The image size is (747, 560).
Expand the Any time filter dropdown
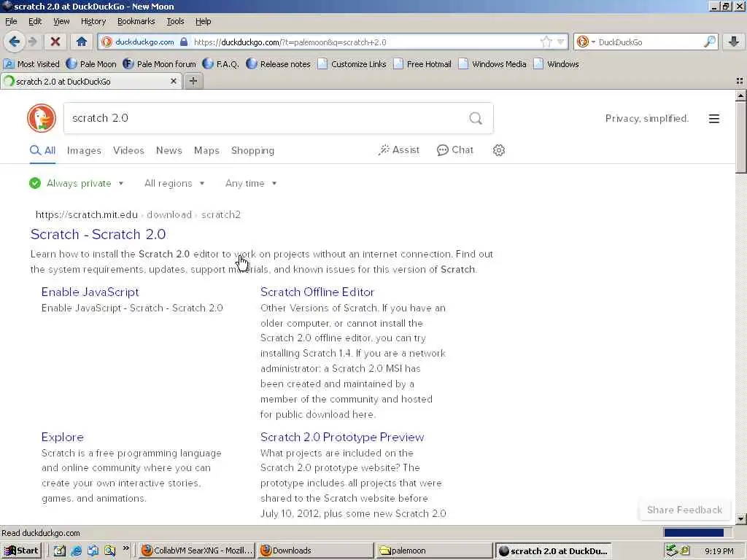[x=251, y=183]
